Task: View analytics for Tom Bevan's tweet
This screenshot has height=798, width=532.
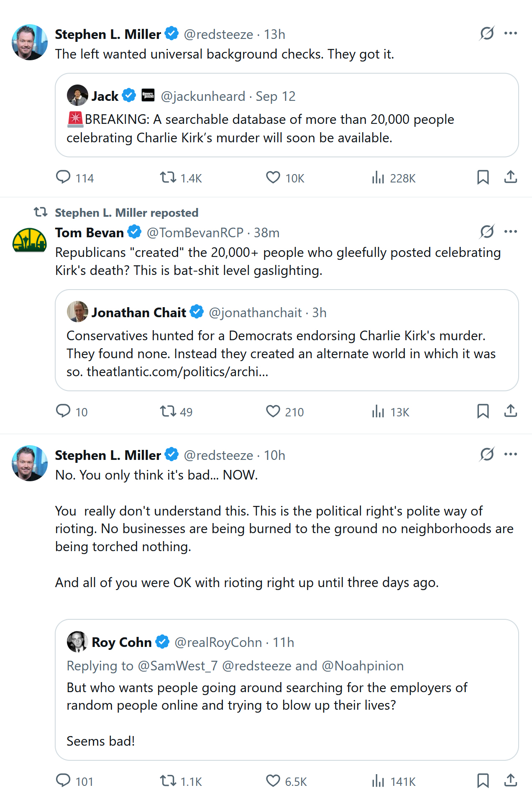Action: [x=378, y=411]
